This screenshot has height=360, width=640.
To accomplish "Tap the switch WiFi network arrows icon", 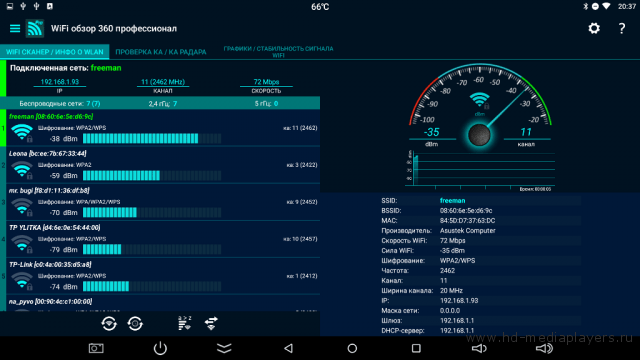I will point(211,324).
